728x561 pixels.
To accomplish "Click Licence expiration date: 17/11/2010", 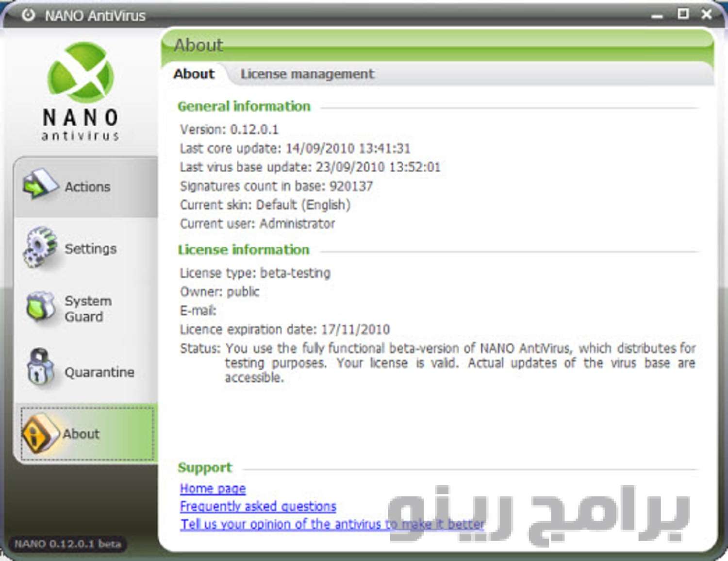I will pyautogui.click(x=285, y=329).
